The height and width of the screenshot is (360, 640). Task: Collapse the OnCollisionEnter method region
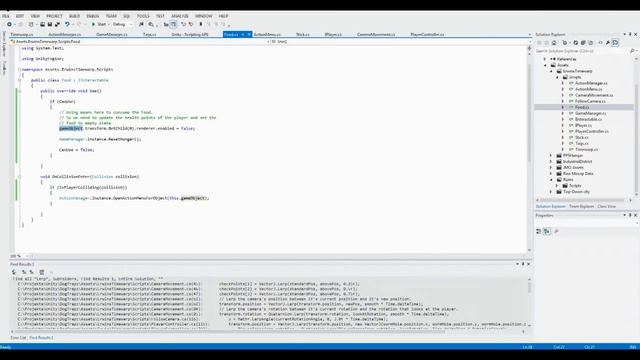click(x=19, y=177)
